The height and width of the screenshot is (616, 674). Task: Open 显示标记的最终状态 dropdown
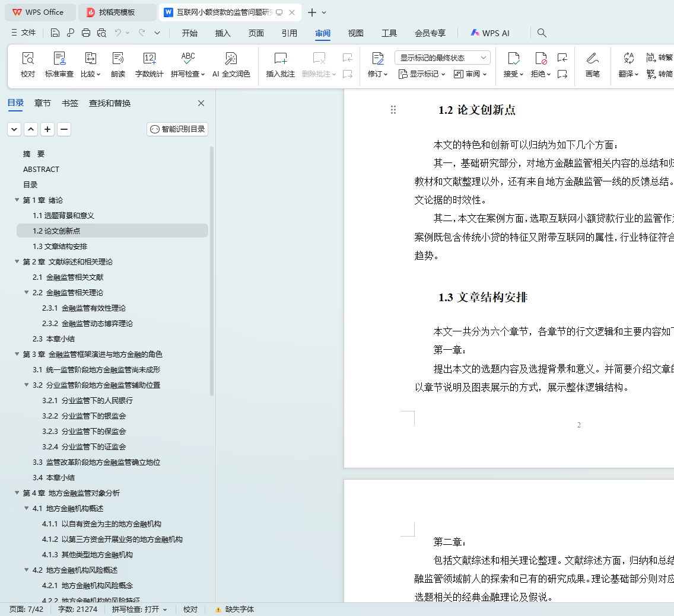point(443,58)
